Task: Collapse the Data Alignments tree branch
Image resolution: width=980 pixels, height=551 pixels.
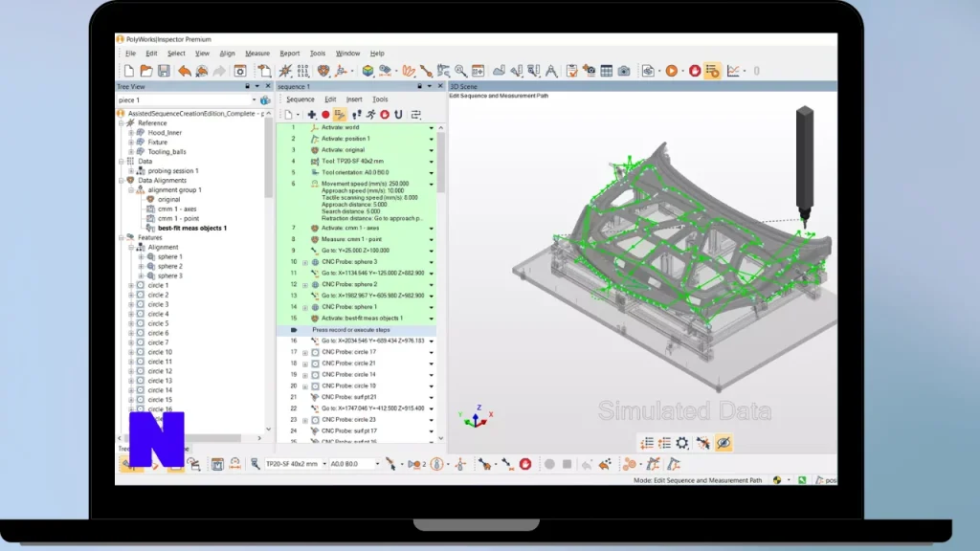Action: tap(122, 181)
